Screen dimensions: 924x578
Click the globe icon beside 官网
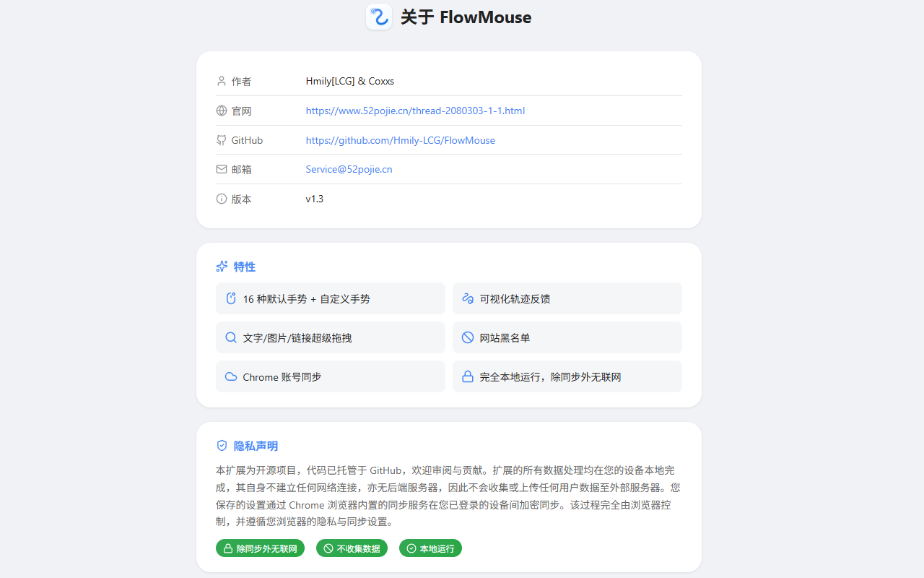point(222,111)
